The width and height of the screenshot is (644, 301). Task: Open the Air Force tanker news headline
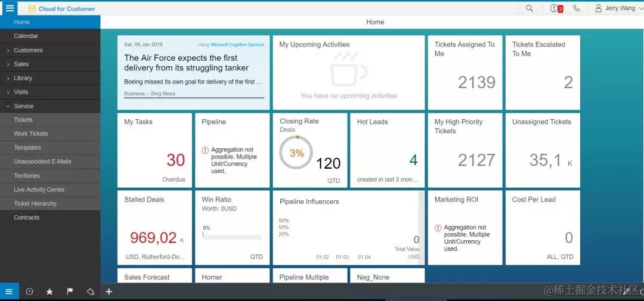point(187,63)
